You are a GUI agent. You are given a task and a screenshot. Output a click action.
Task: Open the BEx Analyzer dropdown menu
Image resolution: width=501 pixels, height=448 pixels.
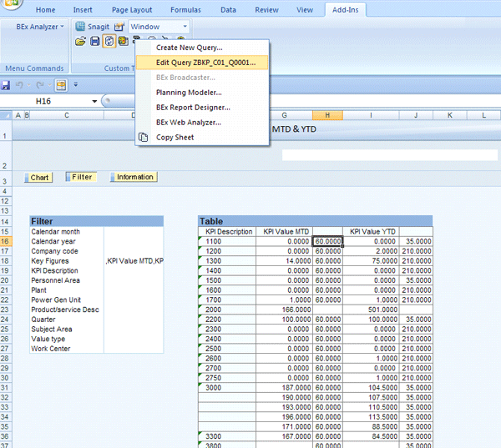click(39, 27)
